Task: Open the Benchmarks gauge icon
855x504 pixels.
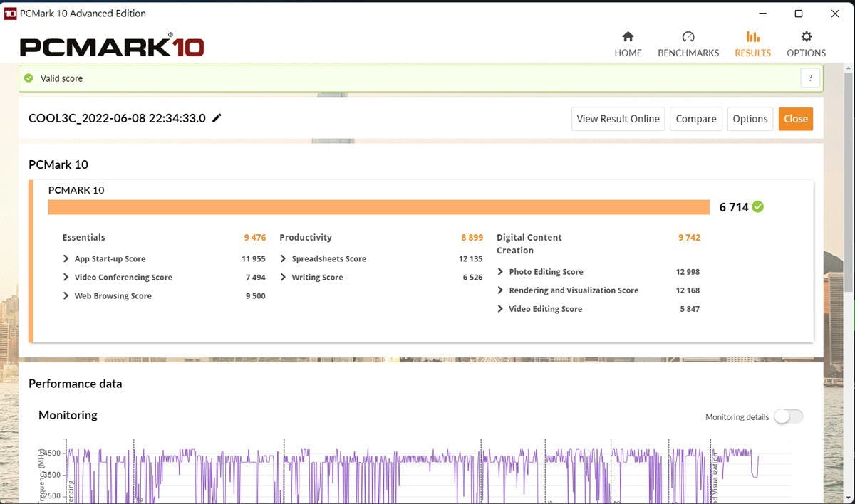Action: click(x=688, y=37)
